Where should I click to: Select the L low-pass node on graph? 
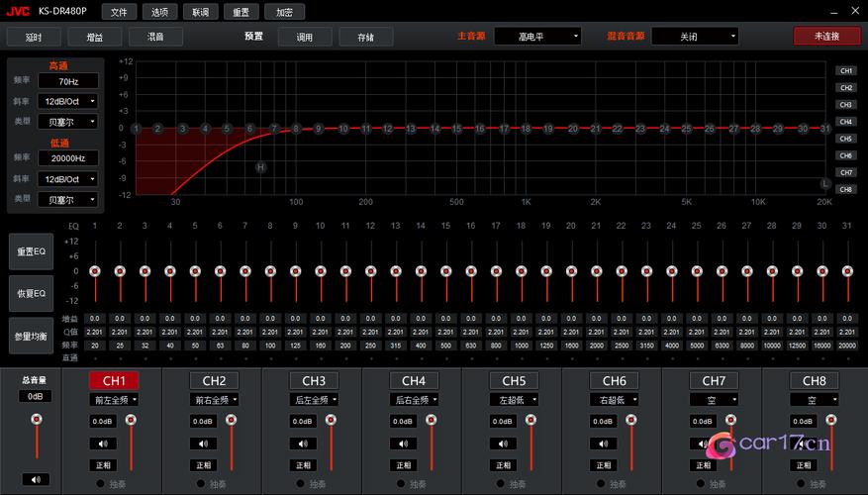click(824, 183)
